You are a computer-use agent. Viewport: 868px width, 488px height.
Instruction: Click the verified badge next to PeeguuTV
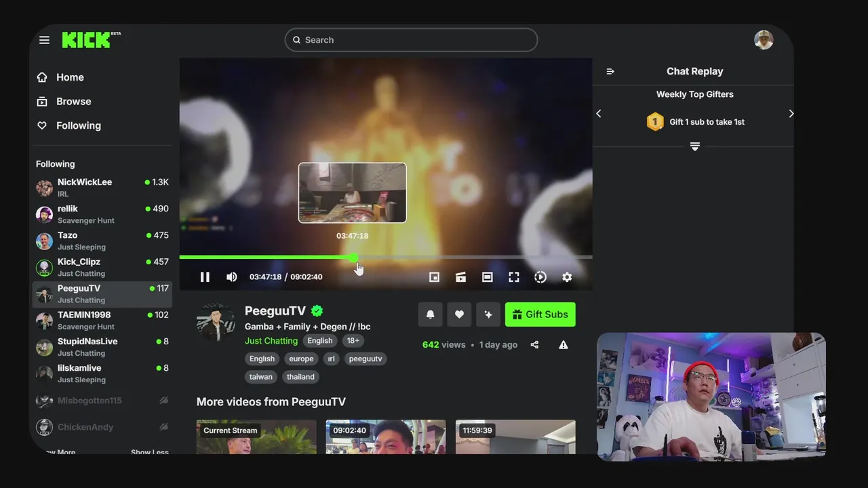(317, 311)
